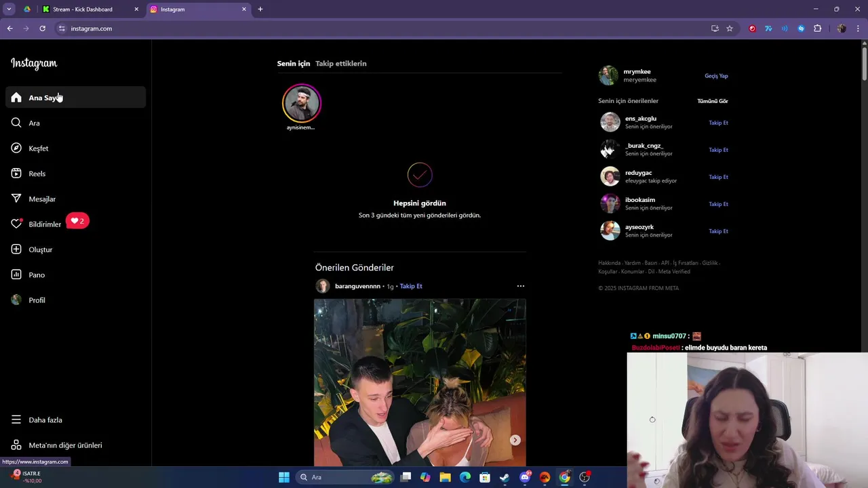Click Geçiş Yap to switch account

coord(716,76)
